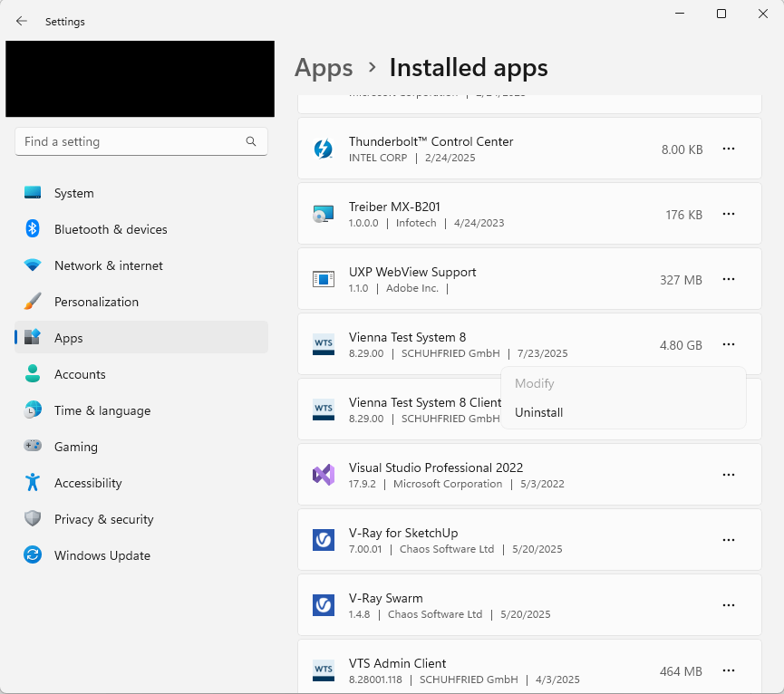Open more options for V-Ray Swarm

point(728,605)
